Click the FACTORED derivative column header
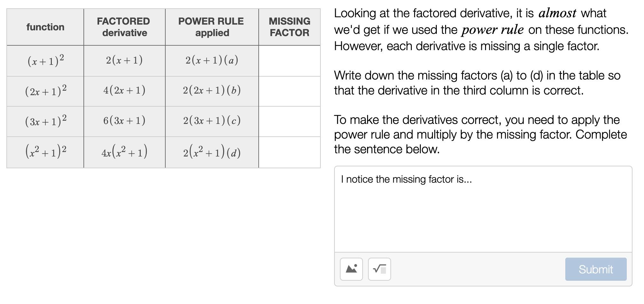Screen dimensions: 644x304 [x=124, y=27]
